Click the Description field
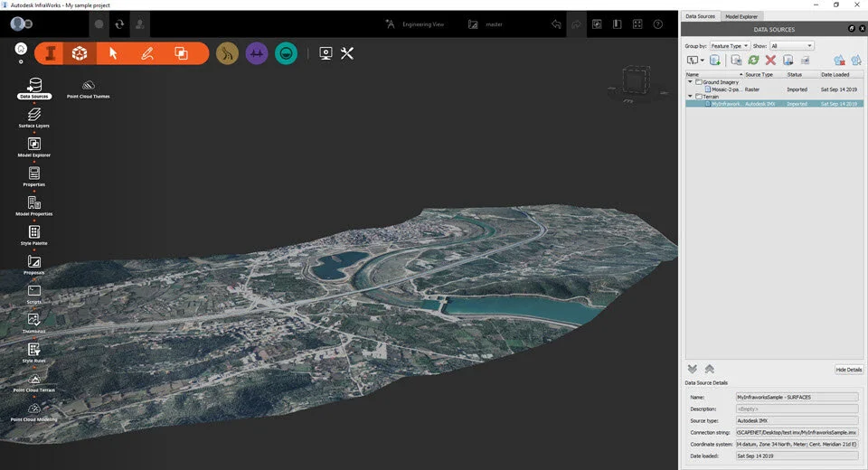The image size is (868, 470). point(797,409)
